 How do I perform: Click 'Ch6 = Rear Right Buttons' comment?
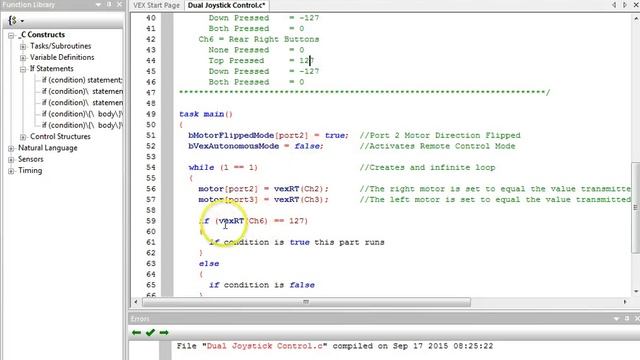259,40
